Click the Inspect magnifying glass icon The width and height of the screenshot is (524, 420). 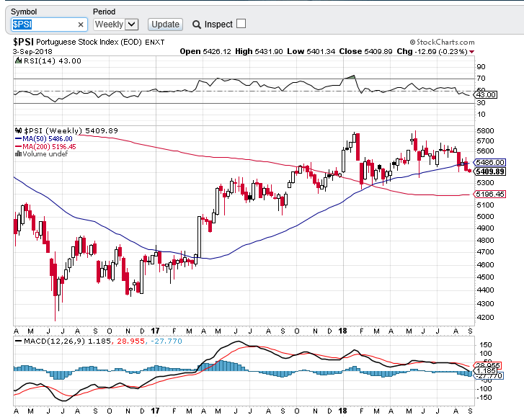pos(196,24)
